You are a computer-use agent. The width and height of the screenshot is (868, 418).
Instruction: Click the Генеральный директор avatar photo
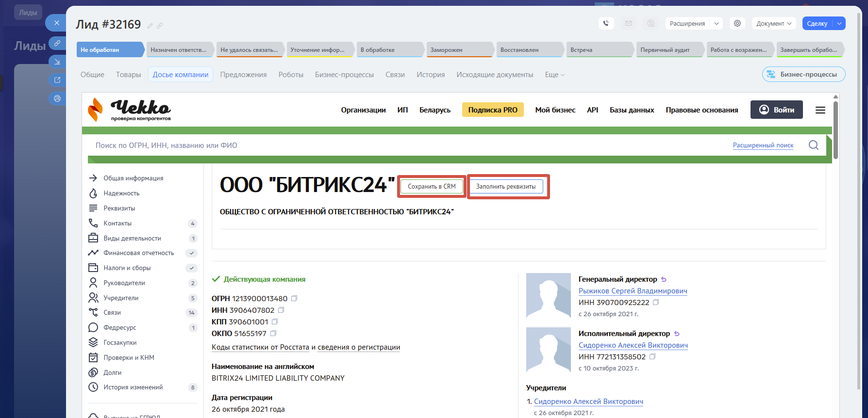(549, 295)
